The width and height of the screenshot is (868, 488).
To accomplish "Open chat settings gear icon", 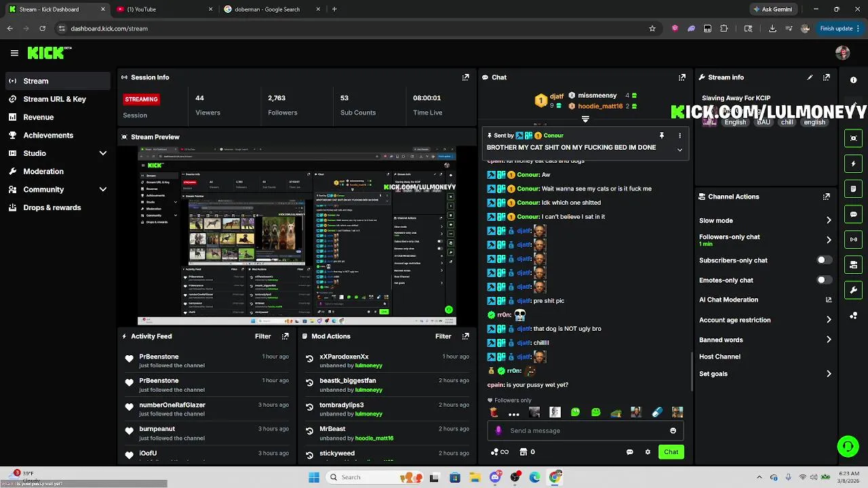I will [648, 452].
